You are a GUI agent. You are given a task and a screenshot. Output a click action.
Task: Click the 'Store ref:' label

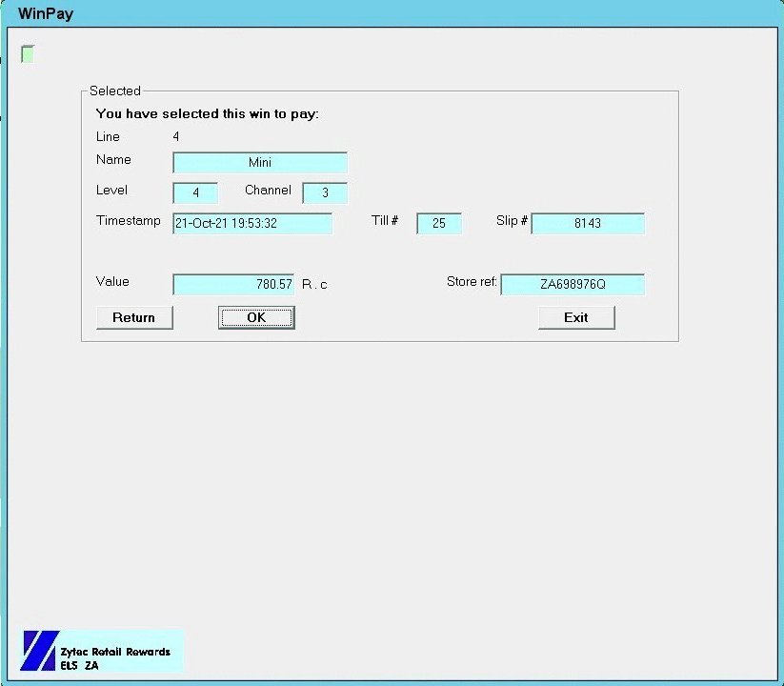[472, 282]
